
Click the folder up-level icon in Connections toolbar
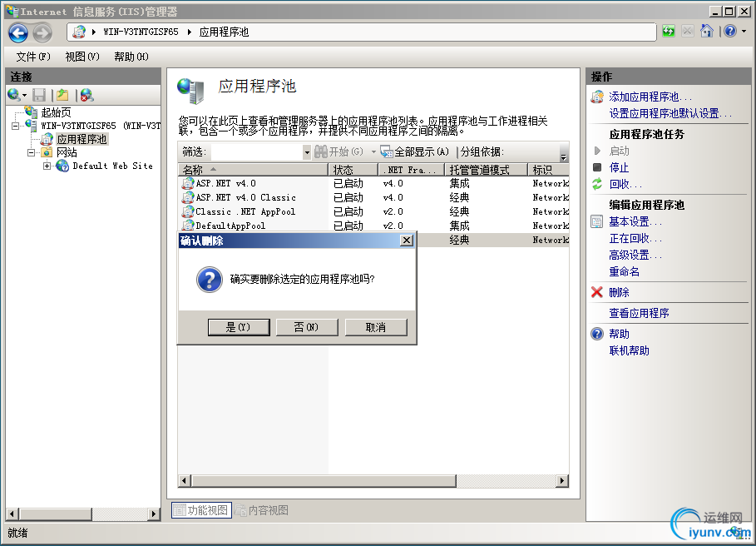62,95
